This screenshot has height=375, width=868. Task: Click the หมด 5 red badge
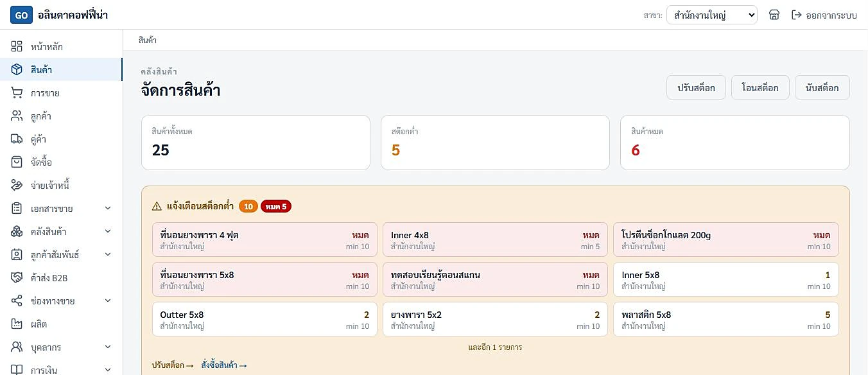276,206
